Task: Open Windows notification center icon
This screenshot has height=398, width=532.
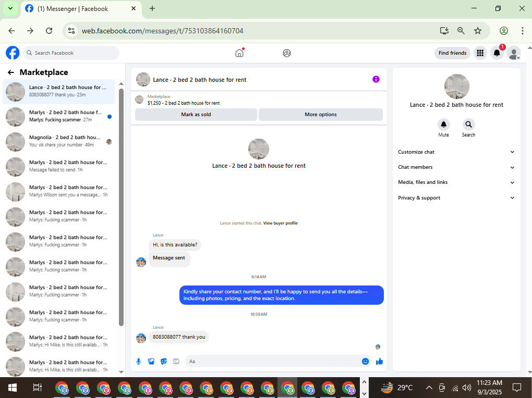Action: click(x=517, y=388)
